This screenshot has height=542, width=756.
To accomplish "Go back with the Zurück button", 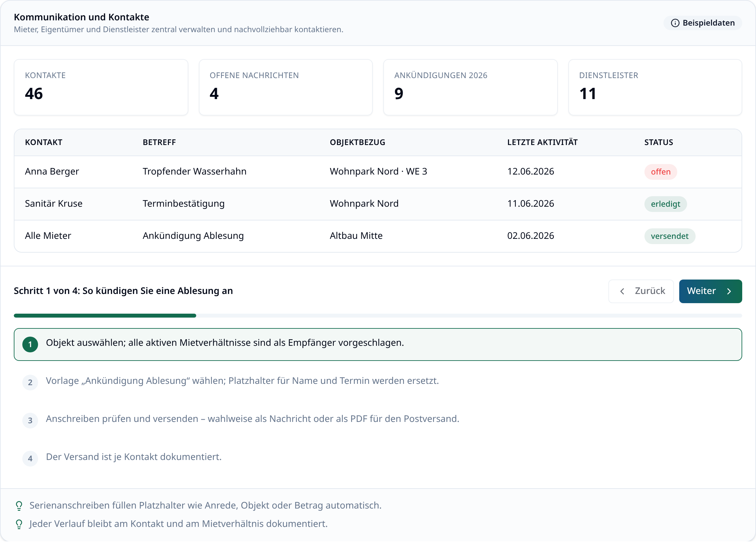I will click(641, 291).
